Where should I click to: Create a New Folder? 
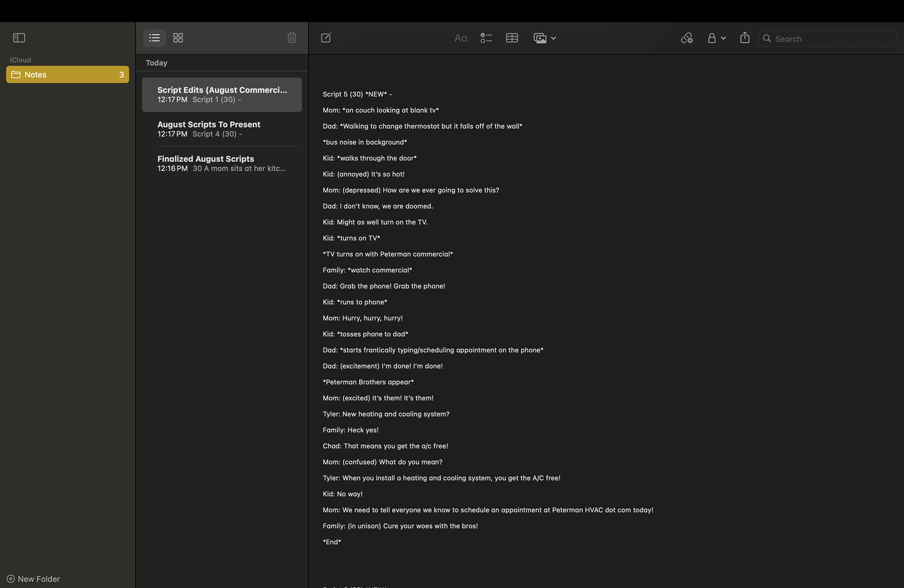(x=33, y=579)
